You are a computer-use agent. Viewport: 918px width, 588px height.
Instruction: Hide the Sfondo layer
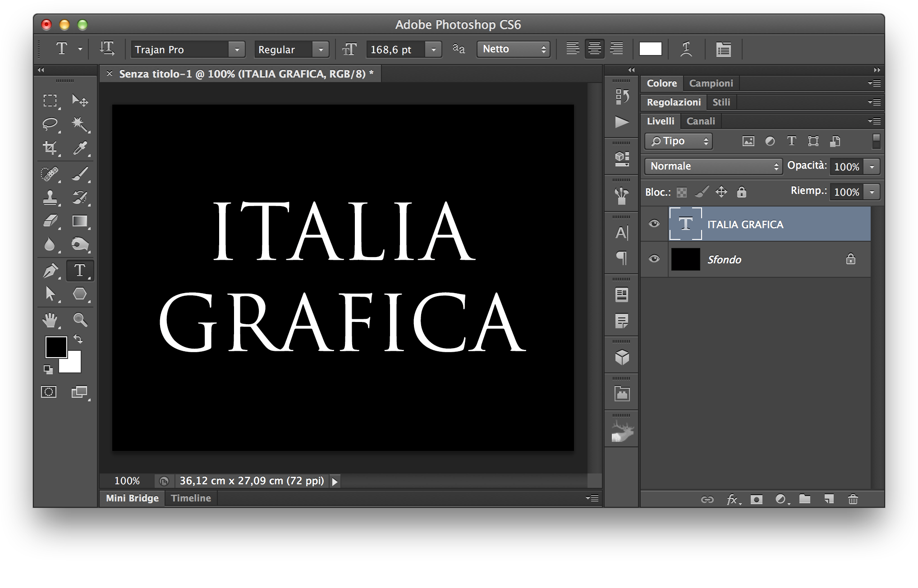tap(654, 259)
